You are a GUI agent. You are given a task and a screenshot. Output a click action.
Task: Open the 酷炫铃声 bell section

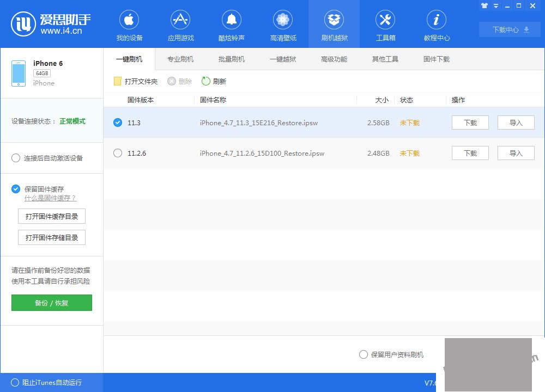tap(232, 26)
